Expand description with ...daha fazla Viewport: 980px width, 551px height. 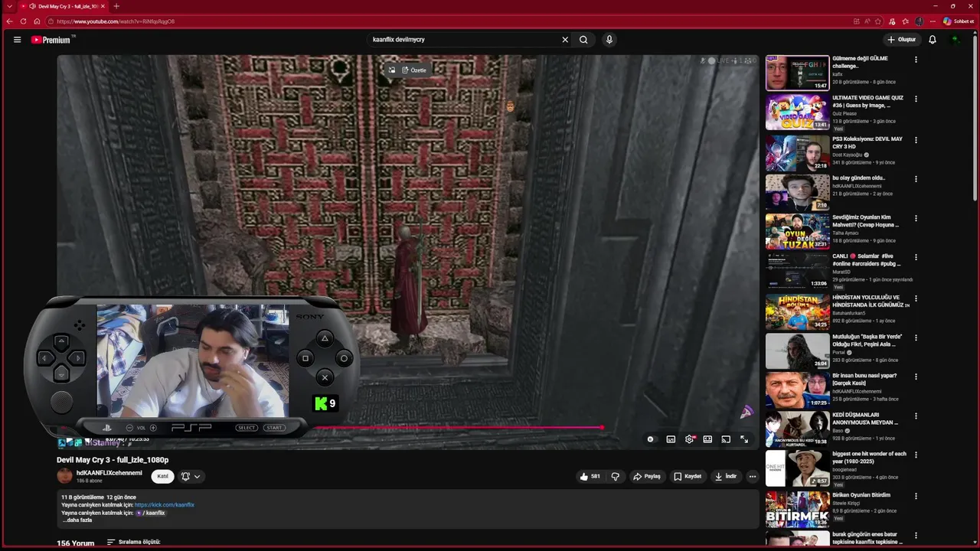pyautogui.click(x=77, y=520)
